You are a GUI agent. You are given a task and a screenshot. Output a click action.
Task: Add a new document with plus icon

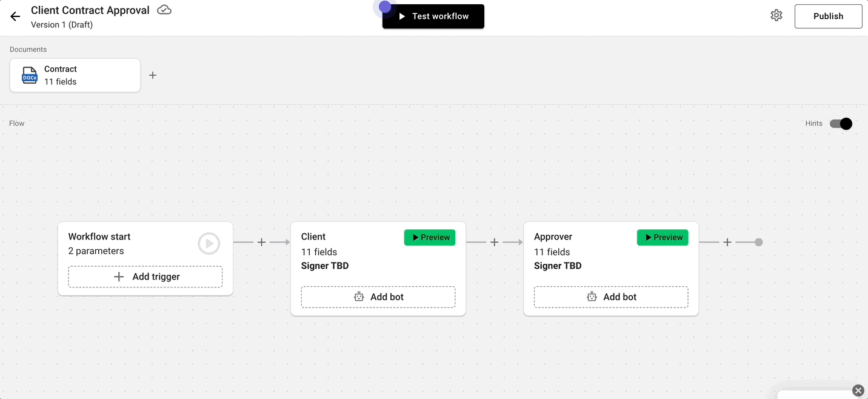pyautogui.click(x=153, y=75)
